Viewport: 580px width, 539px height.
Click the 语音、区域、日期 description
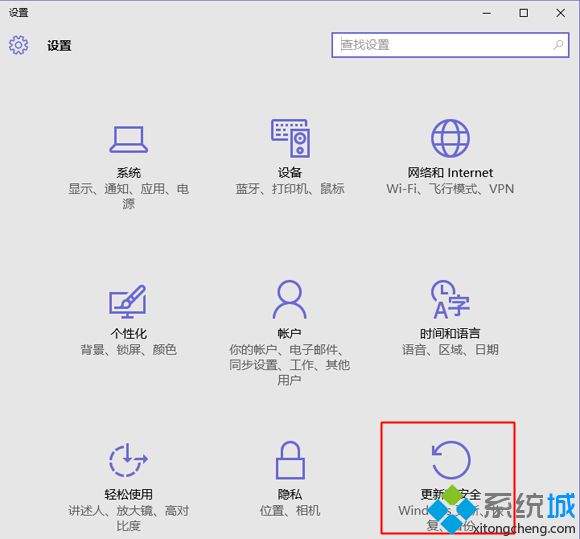pyautogui.click(x=450, y=350)
